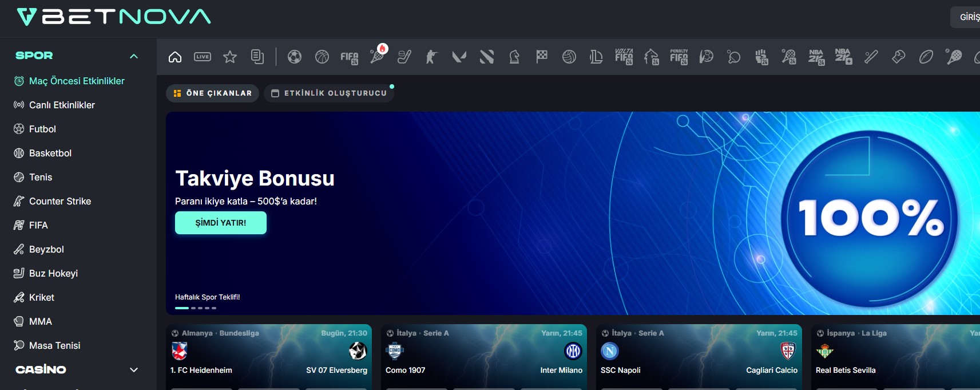Open live events via LIVE icon
The image size is (980, 390).
click(x=203, y=57)
